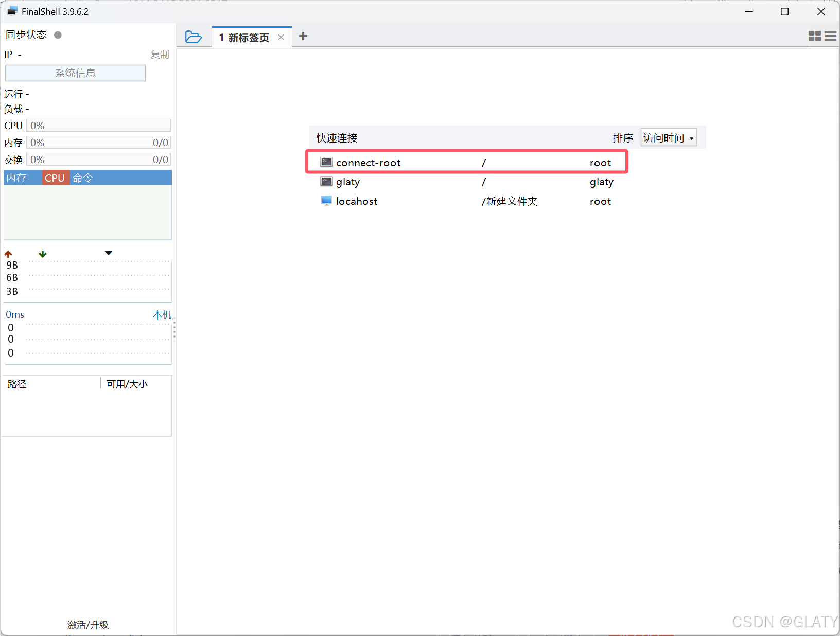Click the FinalShell title bar app icon
Viewport: 840px width, 636px height.
click(12, 11)
